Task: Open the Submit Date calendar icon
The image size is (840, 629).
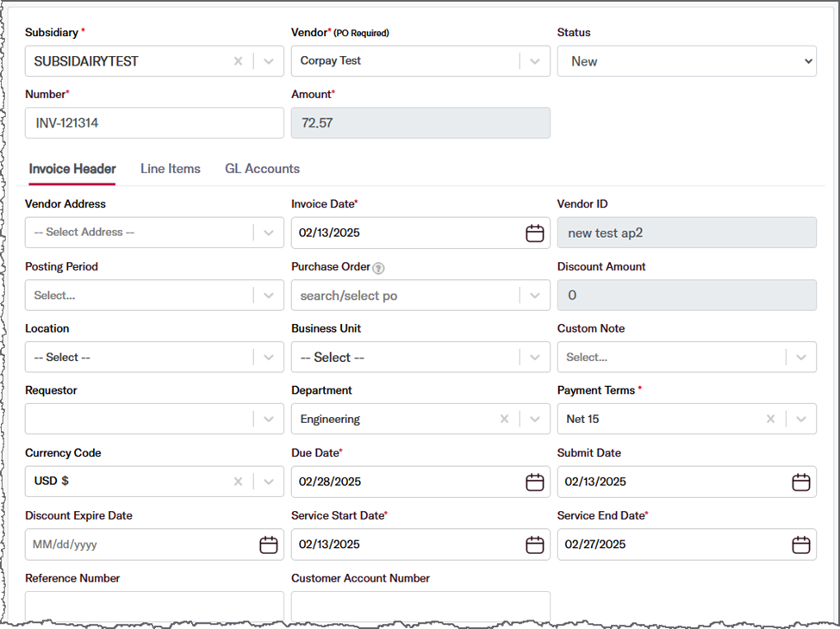Action: [x=800, y=482]
